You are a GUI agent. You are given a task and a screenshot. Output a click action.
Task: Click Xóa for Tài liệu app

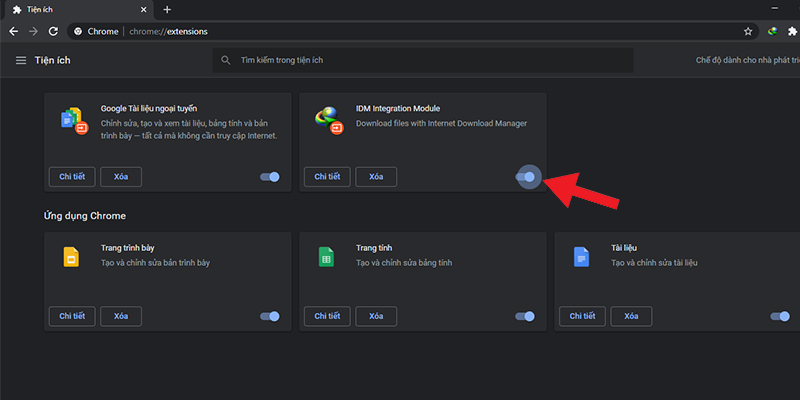[x=631, y=316]
